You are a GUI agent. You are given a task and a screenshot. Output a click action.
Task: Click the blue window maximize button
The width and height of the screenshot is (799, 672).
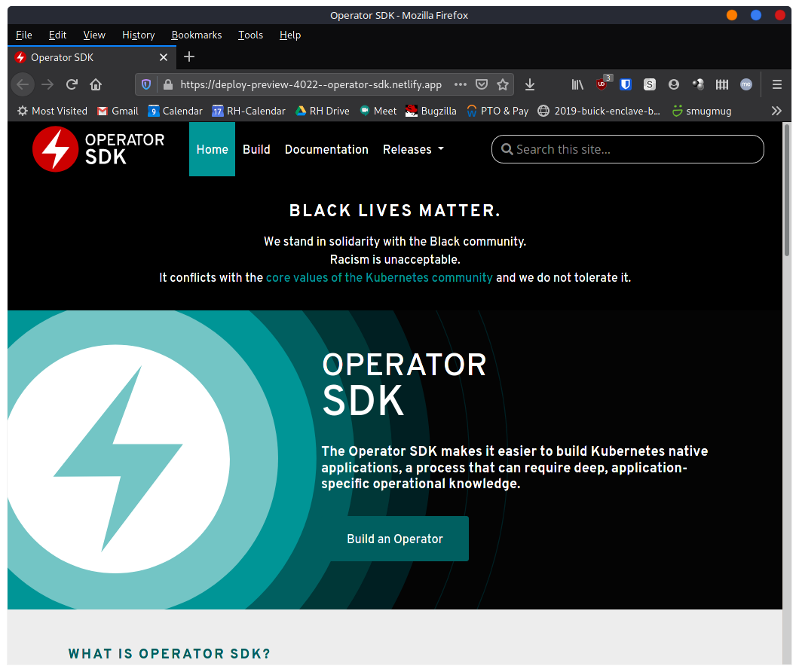pos(756,15)
